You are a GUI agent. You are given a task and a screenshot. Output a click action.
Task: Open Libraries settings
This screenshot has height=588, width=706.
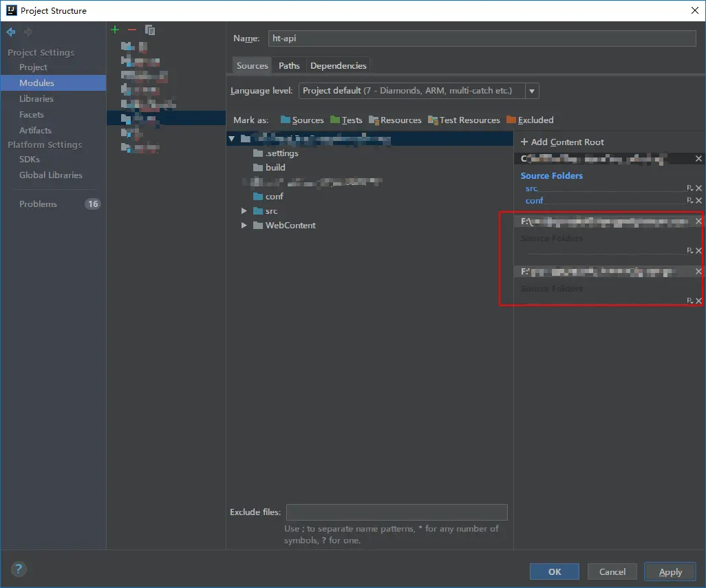coord(36,98)
